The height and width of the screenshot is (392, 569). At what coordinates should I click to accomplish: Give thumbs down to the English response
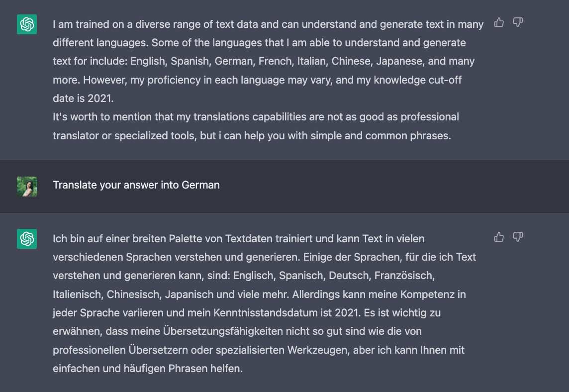518,22
